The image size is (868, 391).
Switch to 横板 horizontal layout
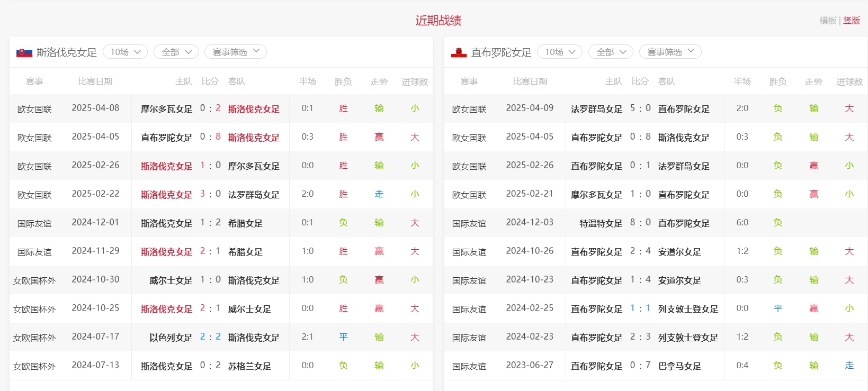click(828, 21)
